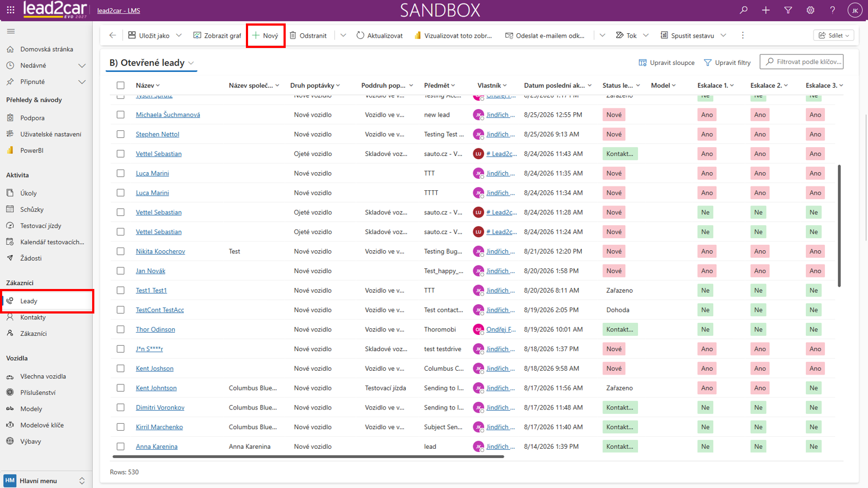Image resolution: width=868 pixels, height=488 pixels.
Task: Open the settings gear icon
Action: click(810, 10)
